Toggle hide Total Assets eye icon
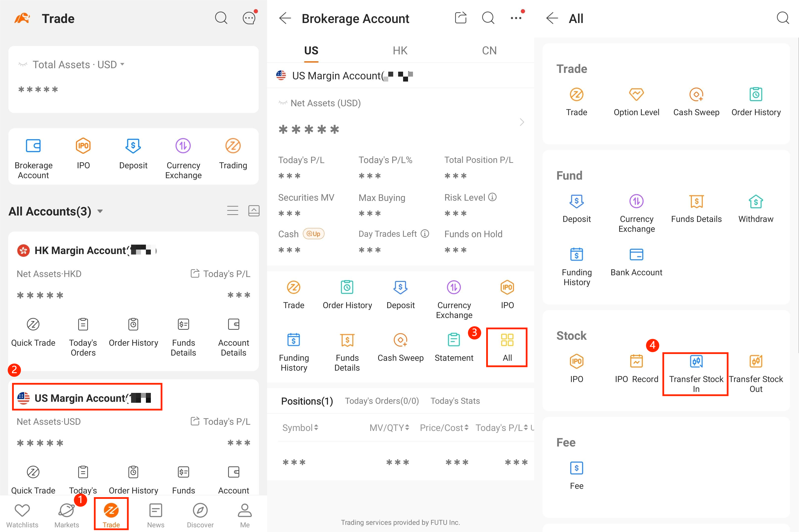Screen dimensions: 799x532 pyautogui.click(x=23, y=64)
